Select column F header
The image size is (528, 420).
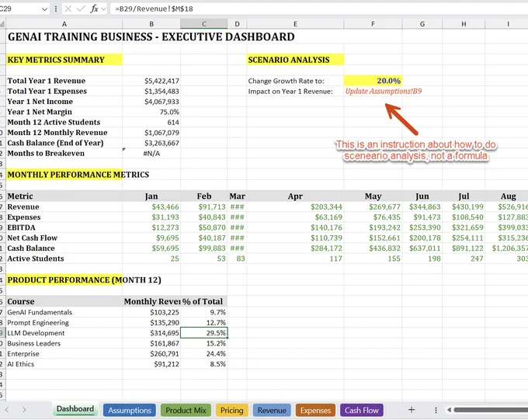click(373, 24)
